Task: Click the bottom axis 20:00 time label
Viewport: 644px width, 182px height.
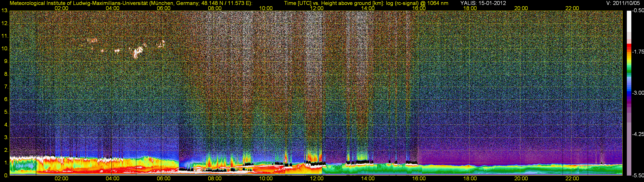Action: [521, 179]
